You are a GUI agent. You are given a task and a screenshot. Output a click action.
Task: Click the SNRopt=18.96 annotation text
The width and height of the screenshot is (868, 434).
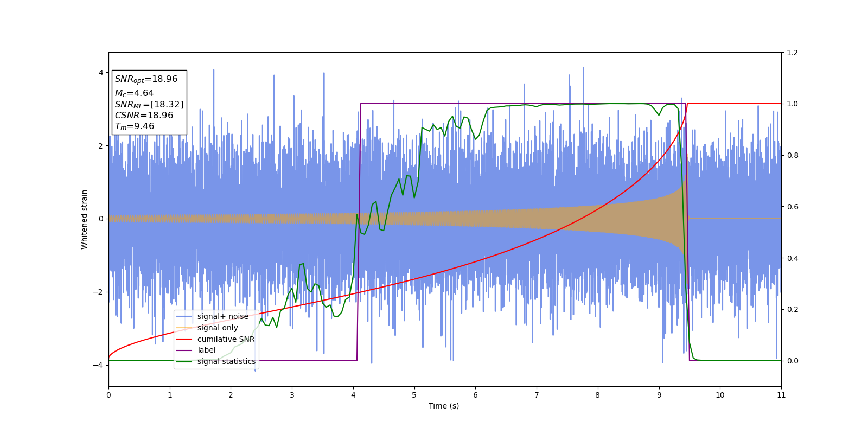pyautogui.click(x=146, y=79)
